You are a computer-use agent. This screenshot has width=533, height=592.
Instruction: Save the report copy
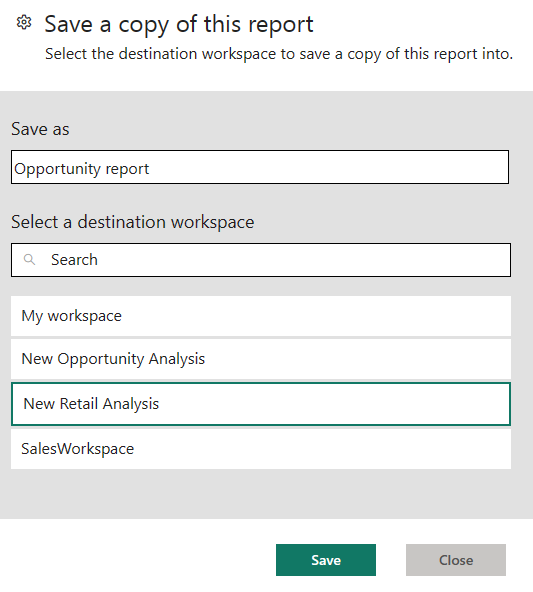tap(326, 560)
